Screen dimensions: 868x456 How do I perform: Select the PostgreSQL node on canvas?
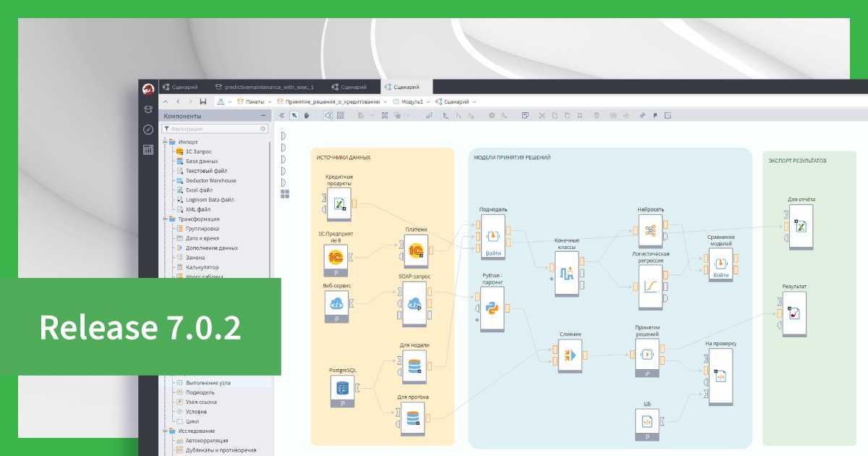[342, 389]
